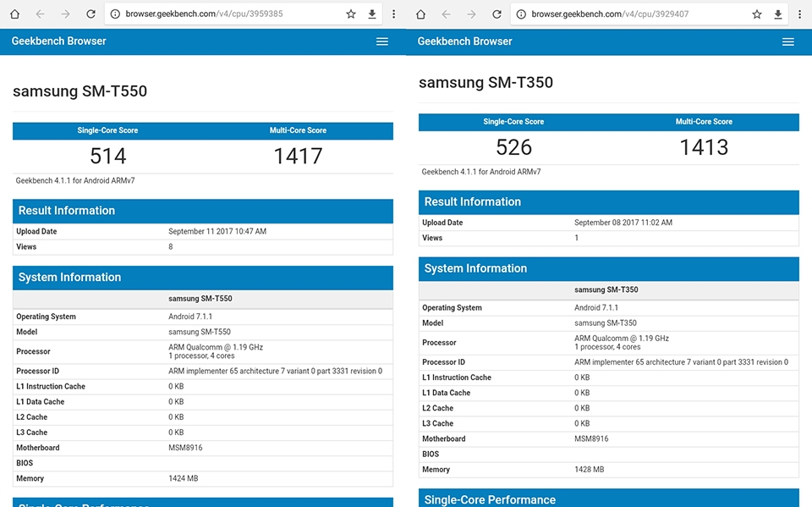
Task: Click Geekbench 4.1.1 version text on right page
Action: click(481, 172)
